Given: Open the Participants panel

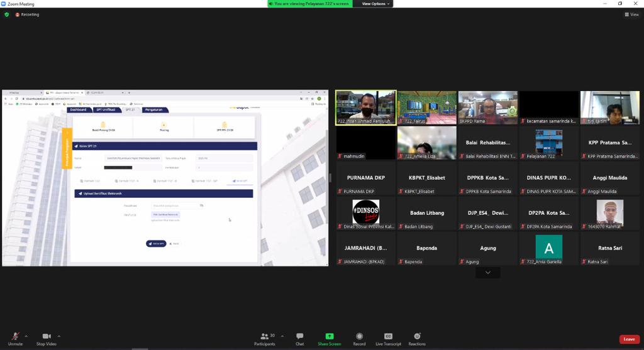Looking at the screenshot, I should pos(265,337).
